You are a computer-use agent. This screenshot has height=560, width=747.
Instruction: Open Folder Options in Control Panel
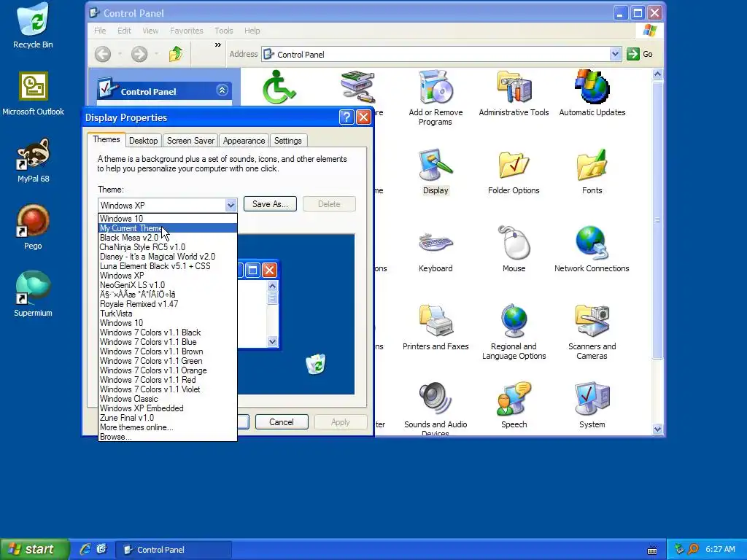click(514, 171)
